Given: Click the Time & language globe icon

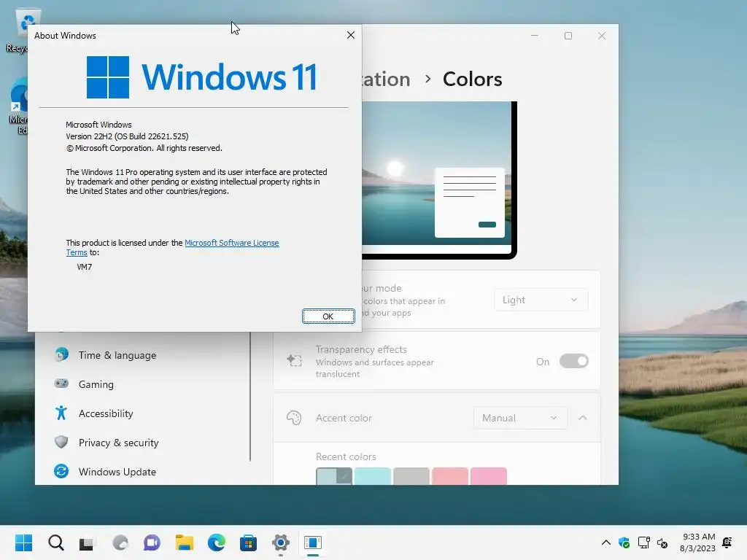Looking at the screenshot, I should (x=61, y=355).
